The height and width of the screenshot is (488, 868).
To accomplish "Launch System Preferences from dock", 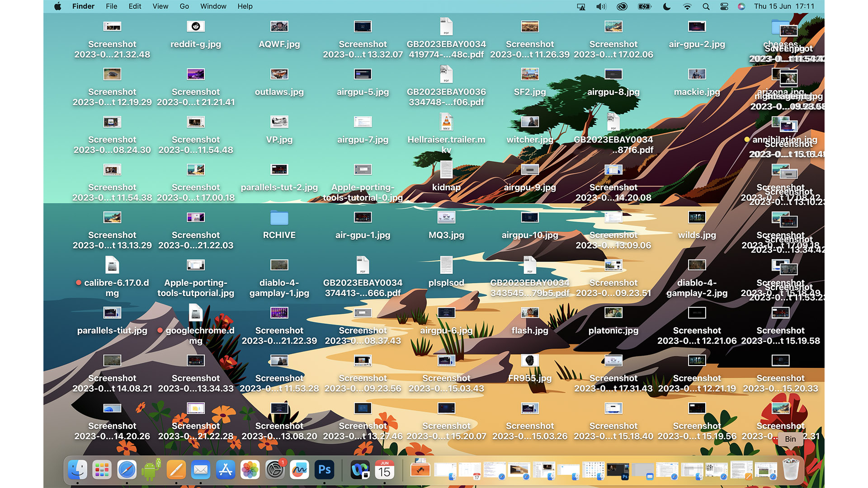I will click(x=275, y=470).
